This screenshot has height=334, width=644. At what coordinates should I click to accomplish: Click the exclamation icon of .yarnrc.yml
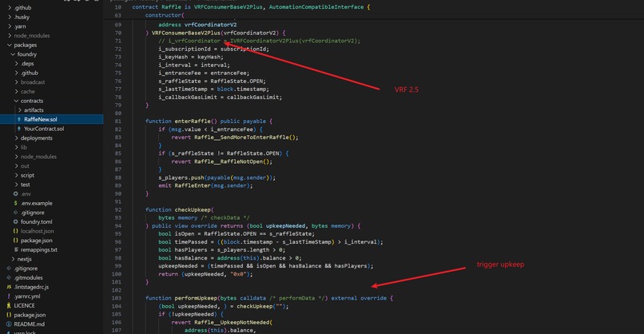pos(9,296)
